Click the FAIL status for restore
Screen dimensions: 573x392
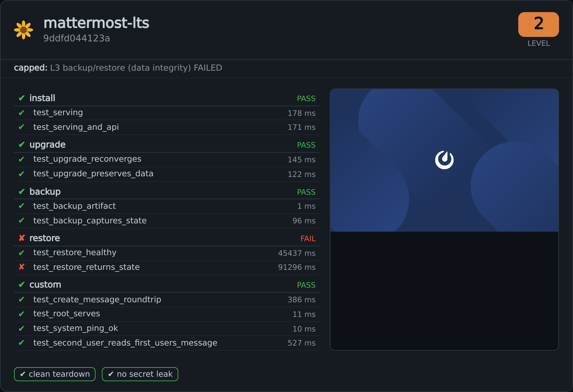point(308,239)
